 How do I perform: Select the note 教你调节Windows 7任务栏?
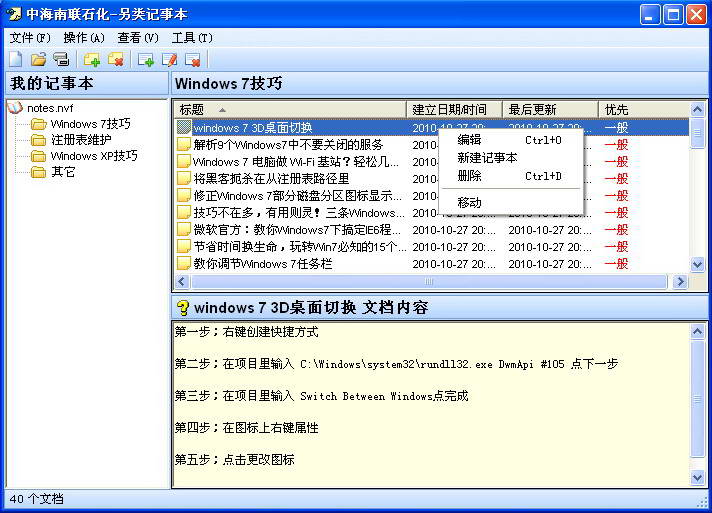pyautogui.click(x=262, y=263)
